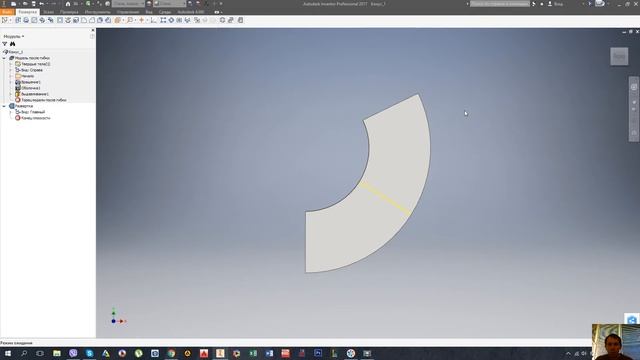Open Google Drive from taskbar
This screenshot has height=360, width=640.
[106, 353]
